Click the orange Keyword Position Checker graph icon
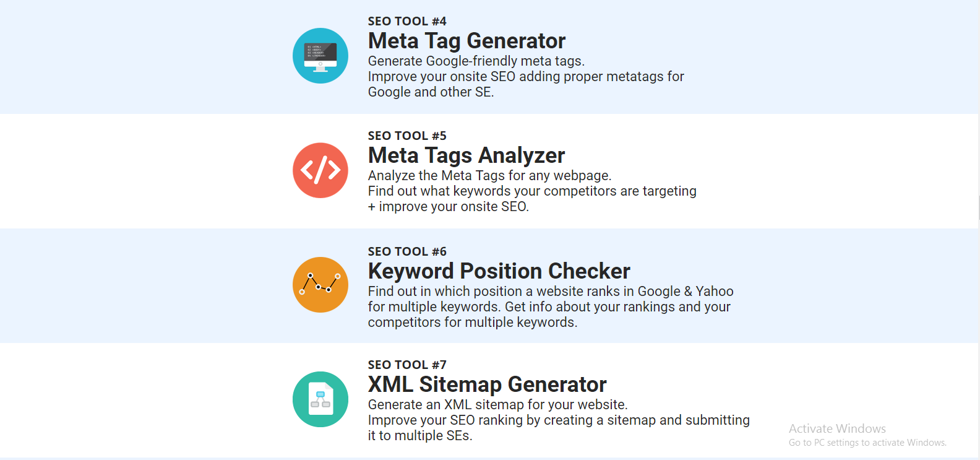 coord(320,285)
